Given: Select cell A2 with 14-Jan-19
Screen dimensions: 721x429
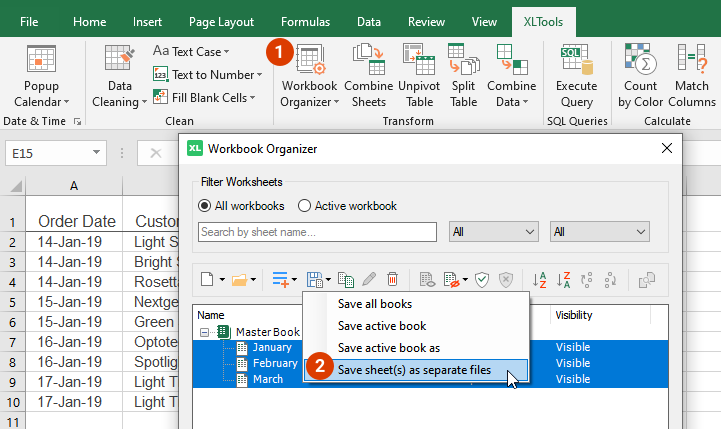Looking at the screenshot, I should 74,242.
